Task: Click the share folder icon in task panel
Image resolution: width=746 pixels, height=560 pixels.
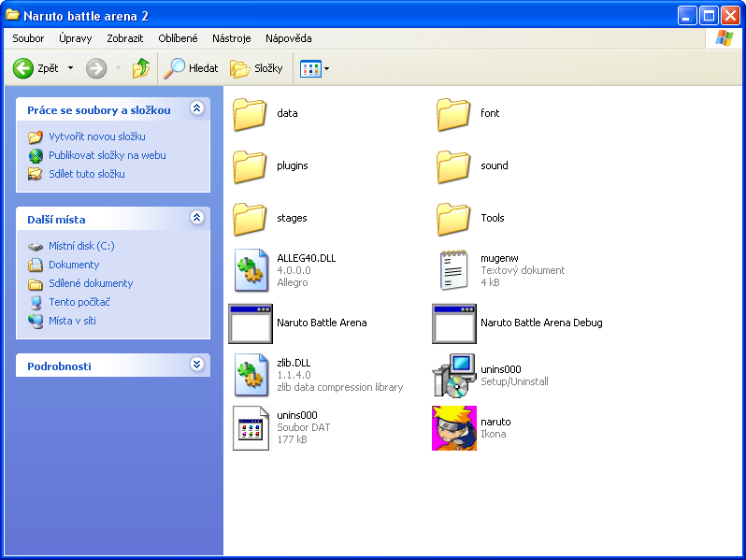Action: (36, 174)
